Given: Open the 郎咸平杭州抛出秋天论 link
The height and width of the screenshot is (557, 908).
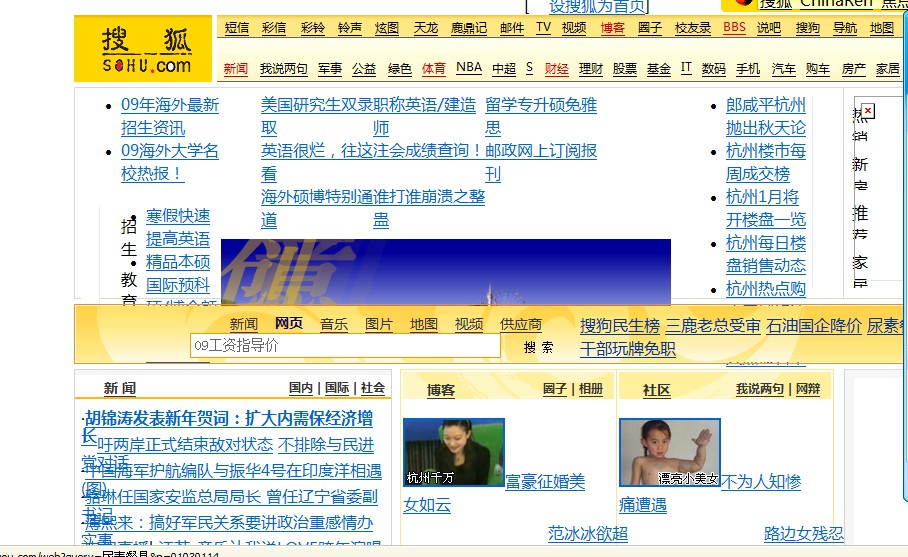Looking at the screenshot, I should pos(766,116).
